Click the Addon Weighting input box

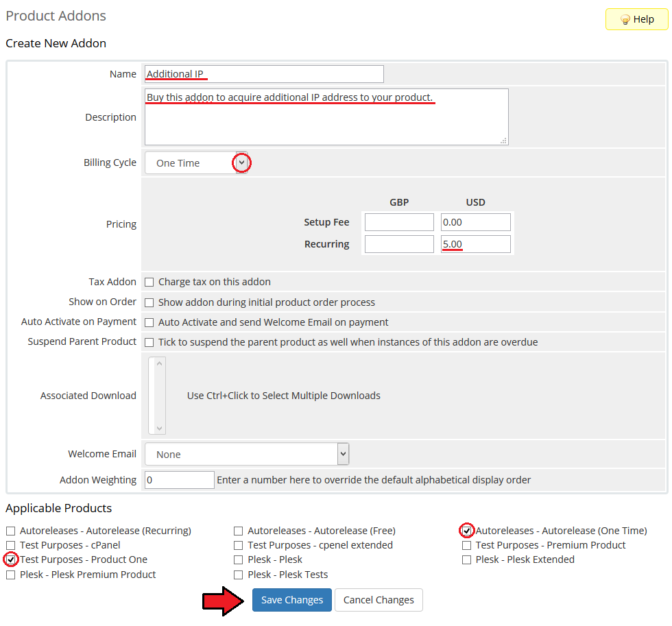[180, 480]
